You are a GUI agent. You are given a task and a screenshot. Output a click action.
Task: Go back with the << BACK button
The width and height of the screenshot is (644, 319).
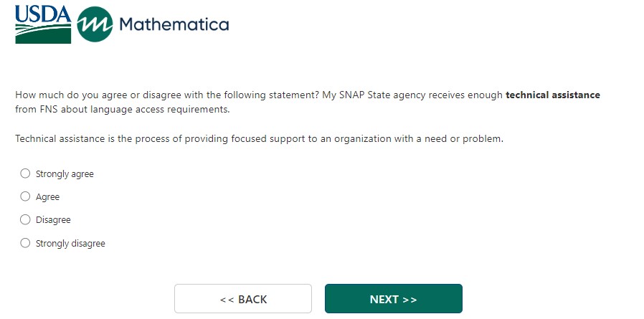[x=243, y=299]
